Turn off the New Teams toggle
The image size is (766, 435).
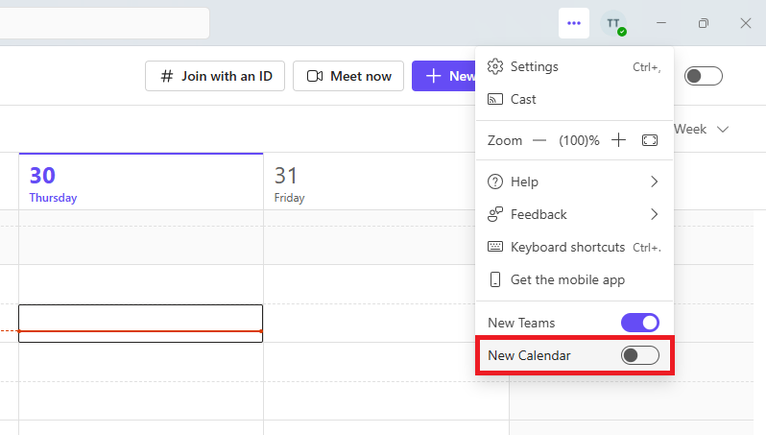point(640,323)
